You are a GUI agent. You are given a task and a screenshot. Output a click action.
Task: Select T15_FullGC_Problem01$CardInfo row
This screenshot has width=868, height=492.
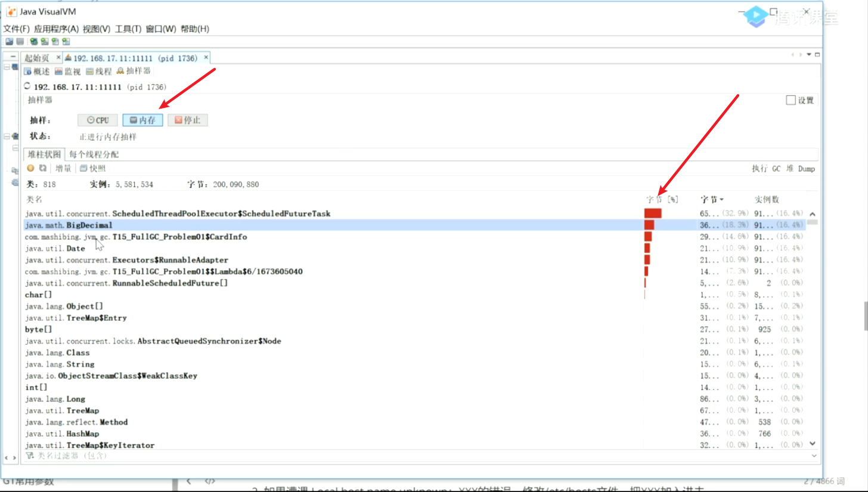pyautogui.click(x=415, y=237)
